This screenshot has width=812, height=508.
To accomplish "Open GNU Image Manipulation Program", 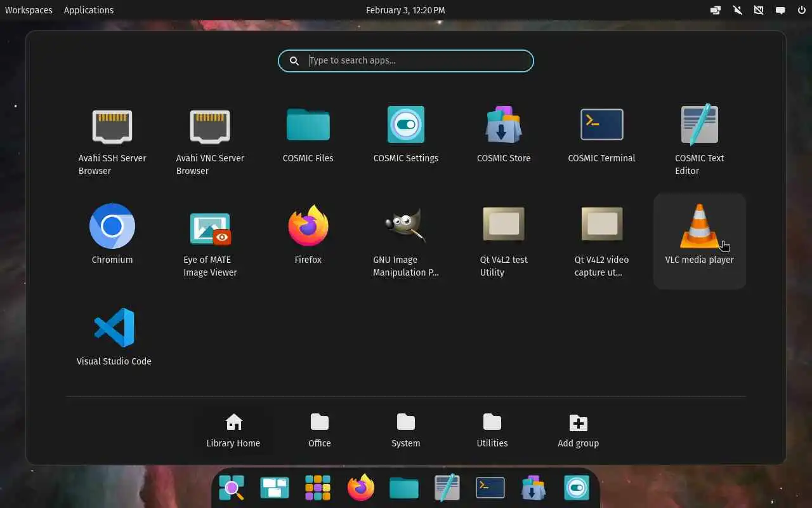I will 406,240.
